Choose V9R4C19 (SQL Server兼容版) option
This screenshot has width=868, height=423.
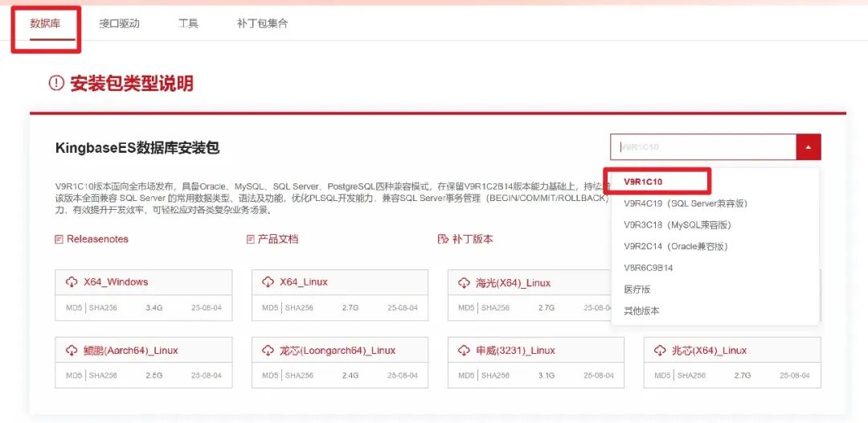click(x=686, y=203)
